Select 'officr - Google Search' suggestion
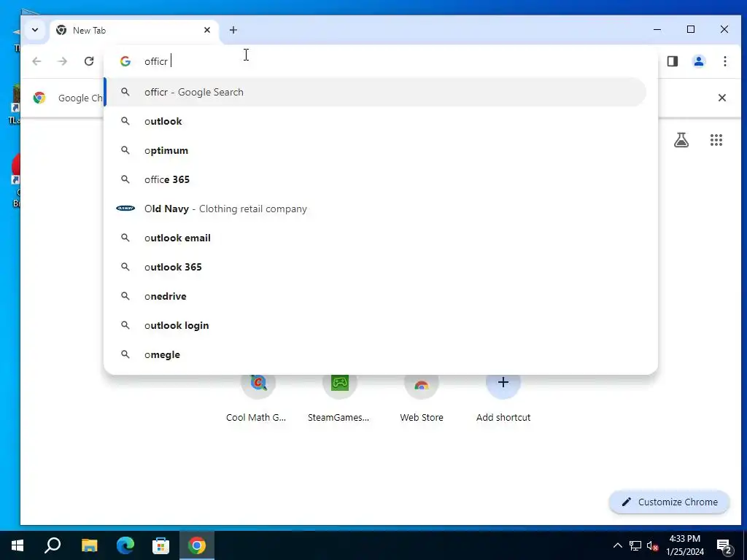The image size is (747, 560). [x=376, y=93]
